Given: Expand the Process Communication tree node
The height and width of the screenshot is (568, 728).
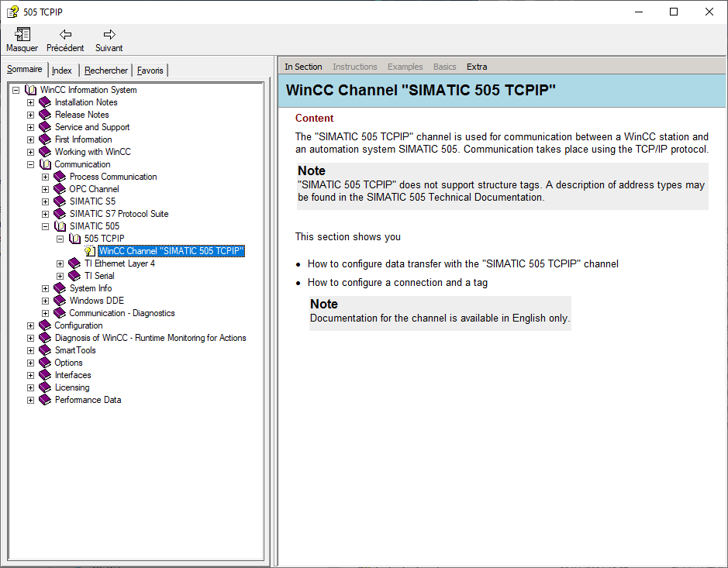Looking at the screenshot, I should click(46, 177).
